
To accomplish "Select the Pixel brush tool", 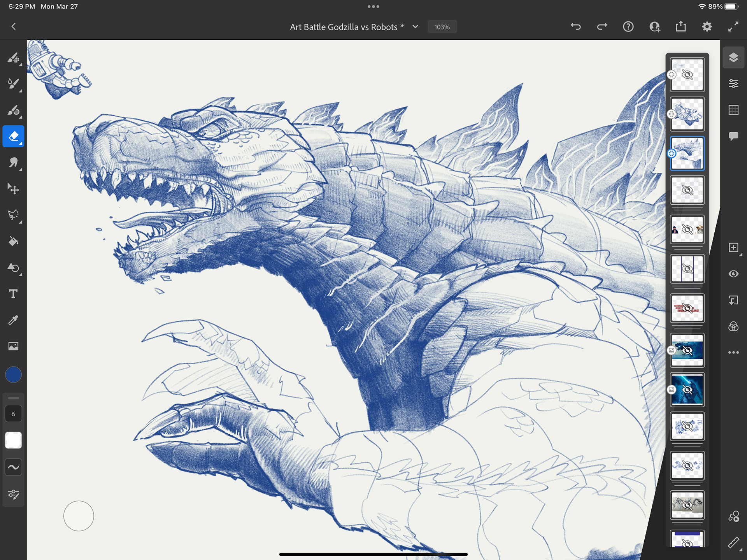I will [13, 58].
